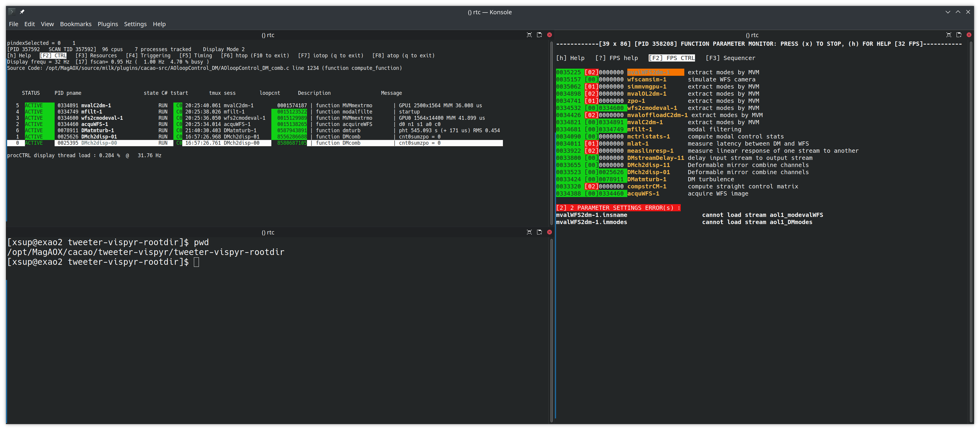Click '[h] Help' in process monitor
This screenshot has height=430, width=980.
(19, 56)
